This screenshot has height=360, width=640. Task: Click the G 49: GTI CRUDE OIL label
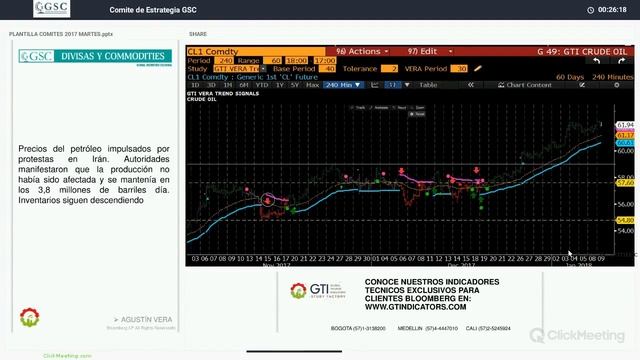[x=582, y=51]
